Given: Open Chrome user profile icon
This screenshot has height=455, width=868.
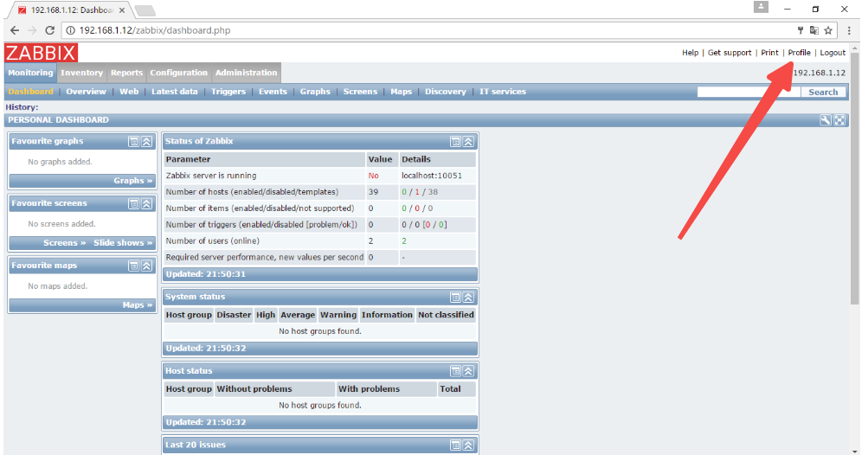Looking at the screenshot, I should [762, 7].
